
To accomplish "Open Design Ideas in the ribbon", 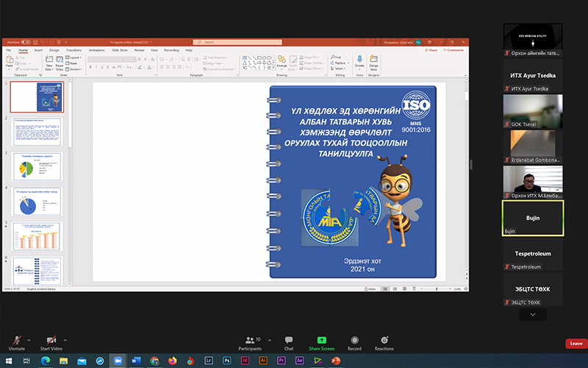I will click(373, 63).
